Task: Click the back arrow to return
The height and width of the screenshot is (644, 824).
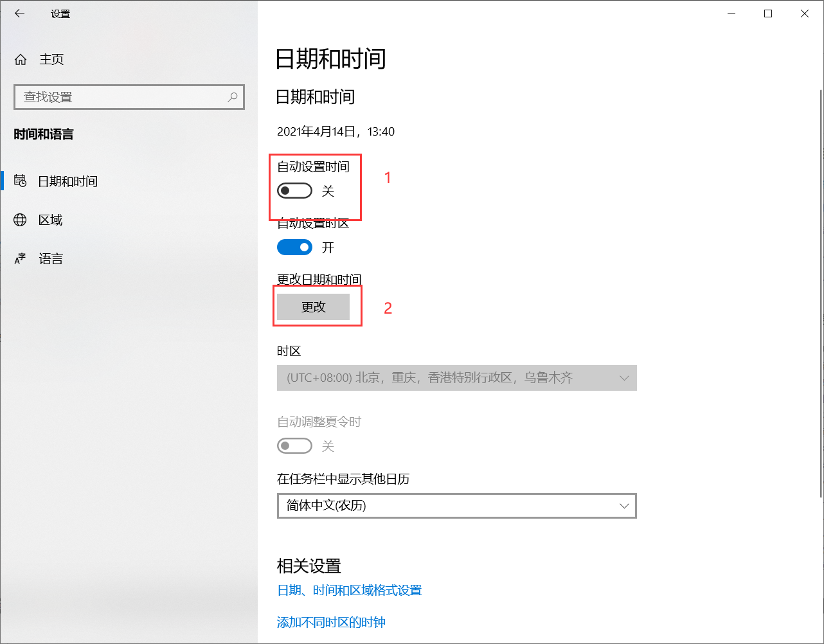Action: click(x=19, y=13)
